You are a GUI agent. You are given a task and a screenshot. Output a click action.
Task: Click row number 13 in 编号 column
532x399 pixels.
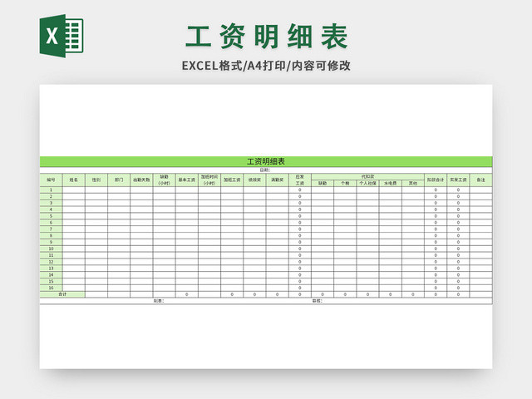coord(52,268)
